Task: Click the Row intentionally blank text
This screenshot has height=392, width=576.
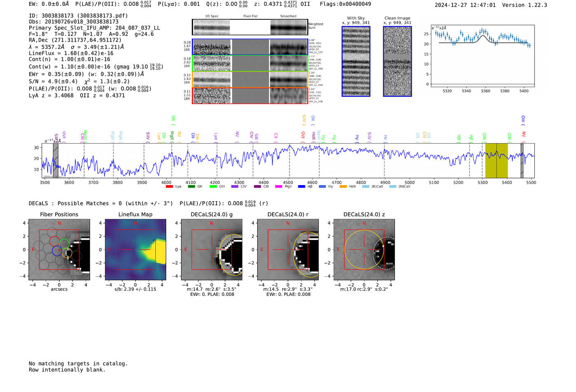Action: [67, 370]
